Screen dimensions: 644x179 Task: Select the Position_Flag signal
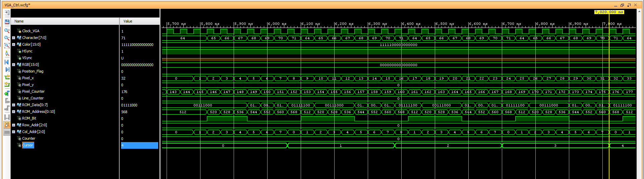33,71
